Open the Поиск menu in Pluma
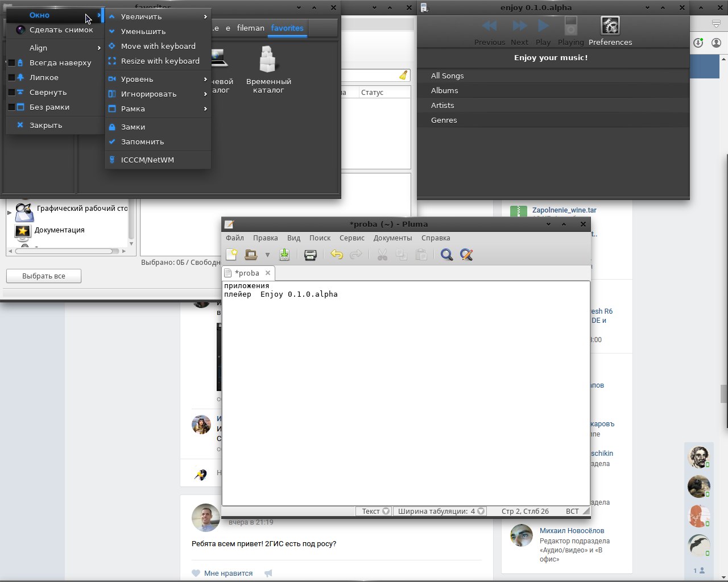This screenshot has height=582, width=728. (x=320, y=238)
